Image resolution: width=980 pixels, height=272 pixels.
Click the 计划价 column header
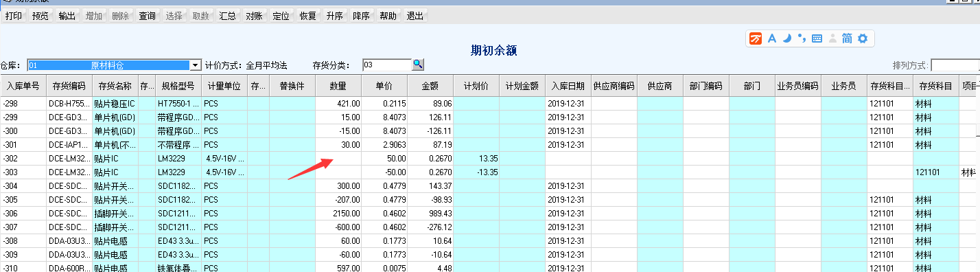[476, 86]
